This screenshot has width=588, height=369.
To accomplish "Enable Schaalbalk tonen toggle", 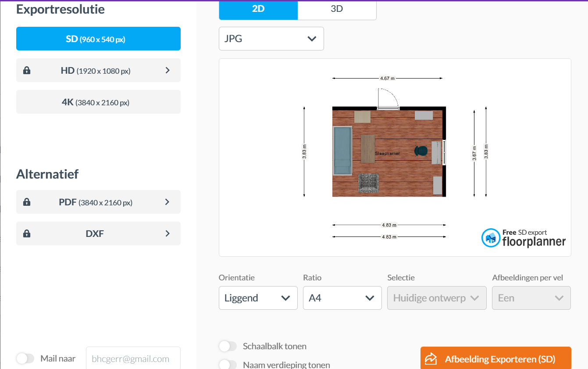I will coord(228,346).
